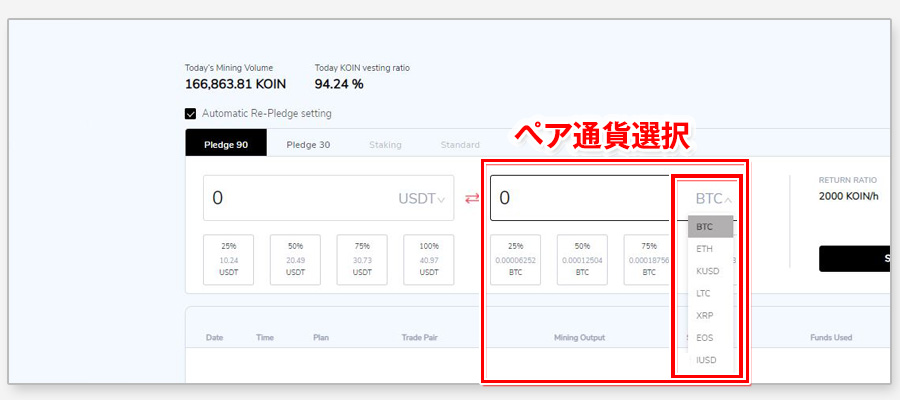This screenshot has width=900, height=400.
Task: Open the USDT currency dropdown
Action: [422, 199]
